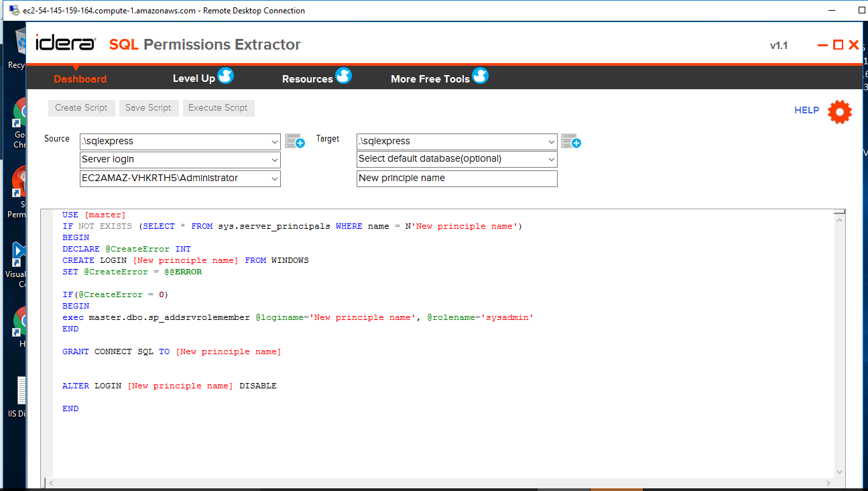Image resolution: width=868 pixels, height=491 pixels.
Task: Expand the Server login dropdown
Action: pos(274,160)
